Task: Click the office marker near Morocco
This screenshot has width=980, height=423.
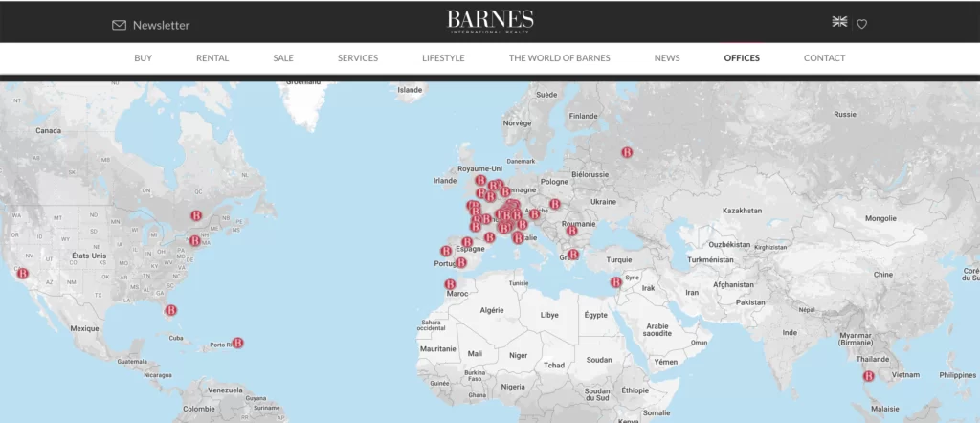Action: pyautogui.click(x=450, y=285)
